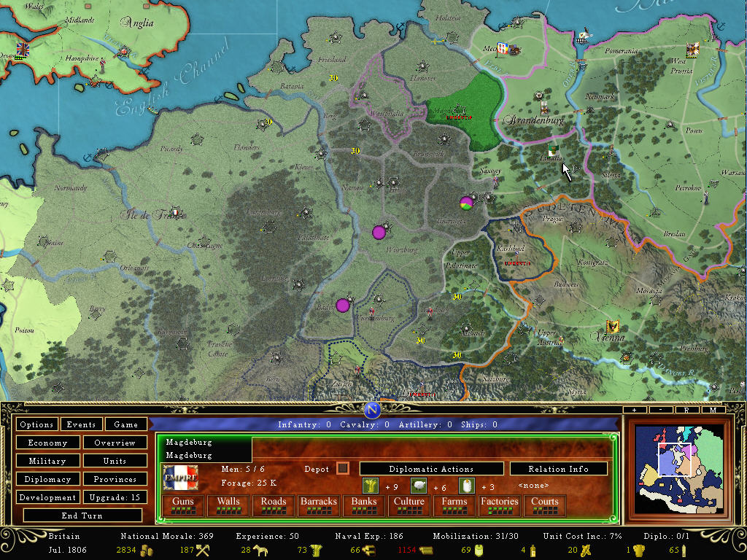The height and width of the screenshot is (560, 747).
Task: Click the resource icon beside 66
Action: (368, 551)
